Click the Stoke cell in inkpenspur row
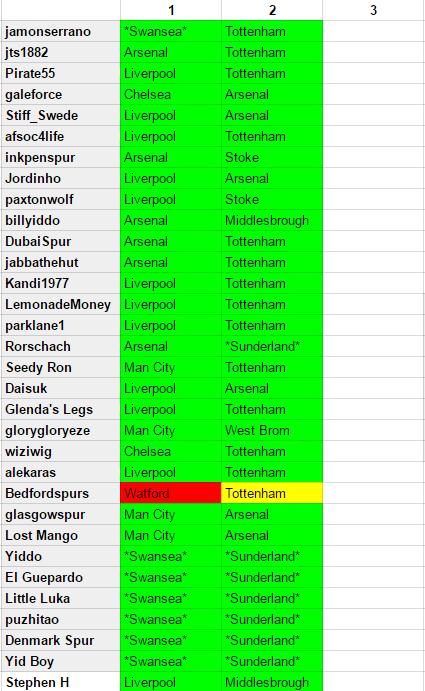Screen dimensions: 425x691 click(272, 157)
